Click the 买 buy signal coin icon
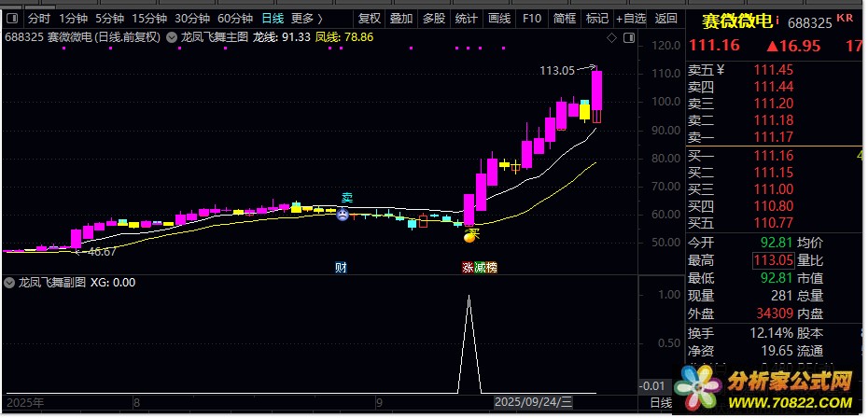The width and height of the screenshot is (868, 418). click(x=469, y=237)
